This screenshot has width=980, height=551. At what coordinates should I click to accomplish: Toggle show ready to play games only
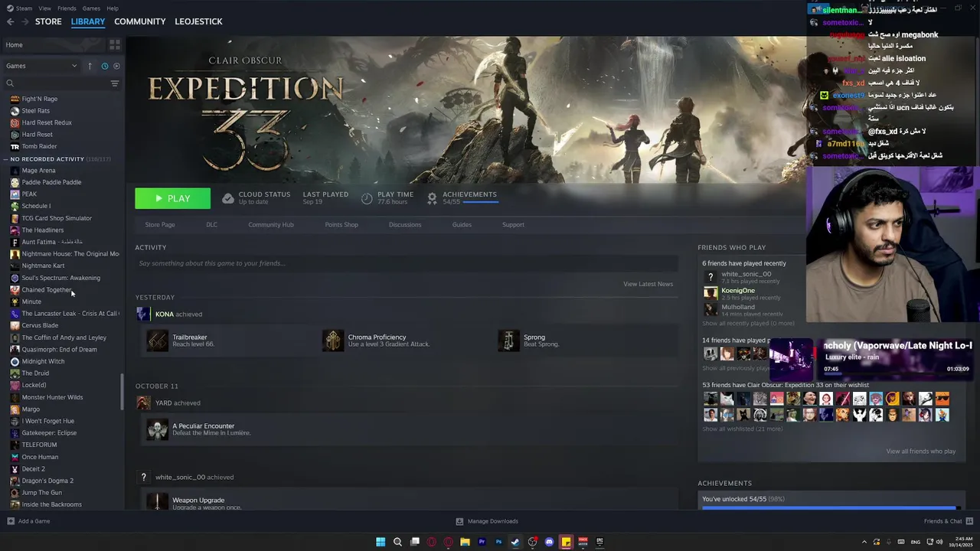click(116, 66)
